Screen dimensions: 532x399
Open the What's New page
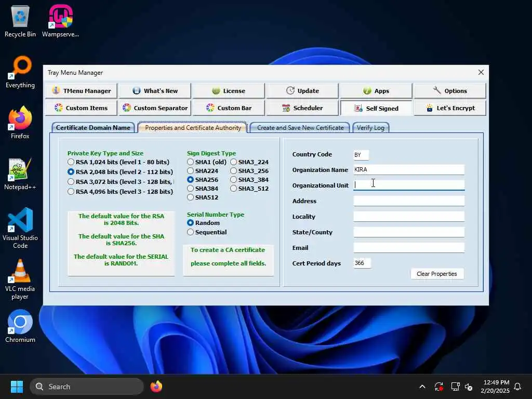pos(155,90)
